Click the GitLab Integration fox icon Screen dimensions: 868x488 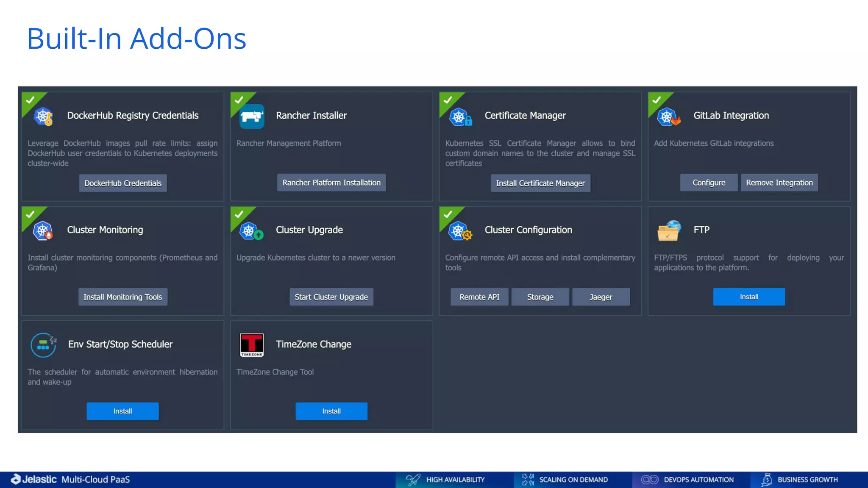[x=669, y=117]
